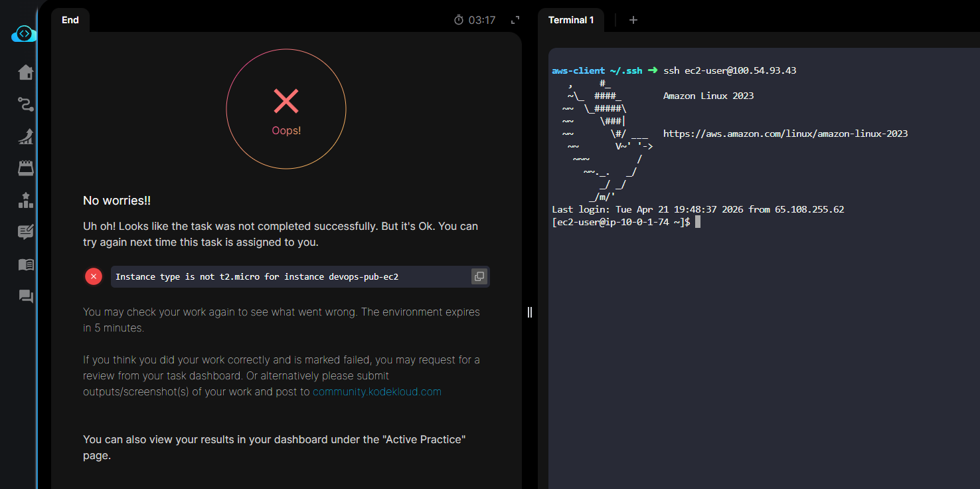Screen dimensions: 980x489
Task: Click the red error status icon
Action: pyautogui.click(x=94, y=276)
